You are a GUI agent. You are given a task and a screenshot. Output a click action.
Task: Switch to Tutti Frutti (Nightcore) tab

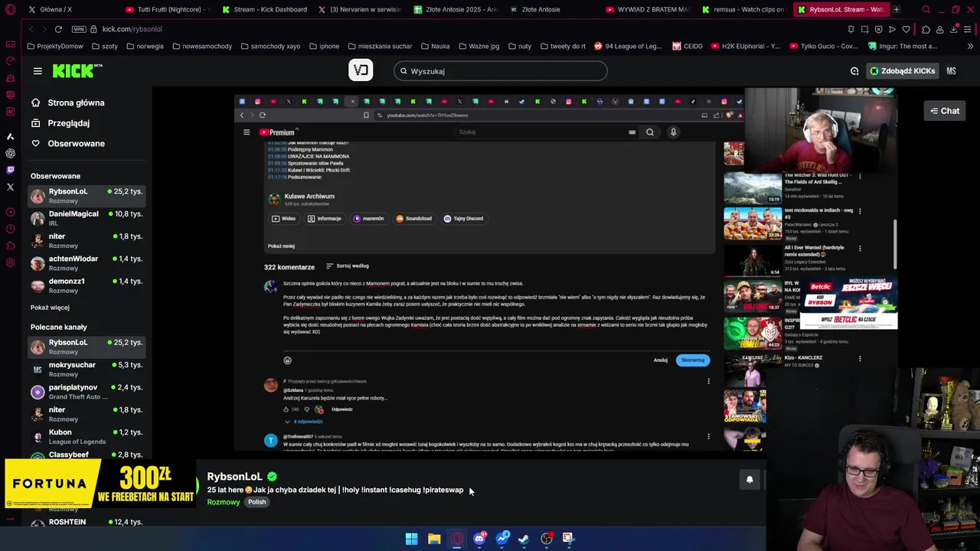click(x=168, y=9)
